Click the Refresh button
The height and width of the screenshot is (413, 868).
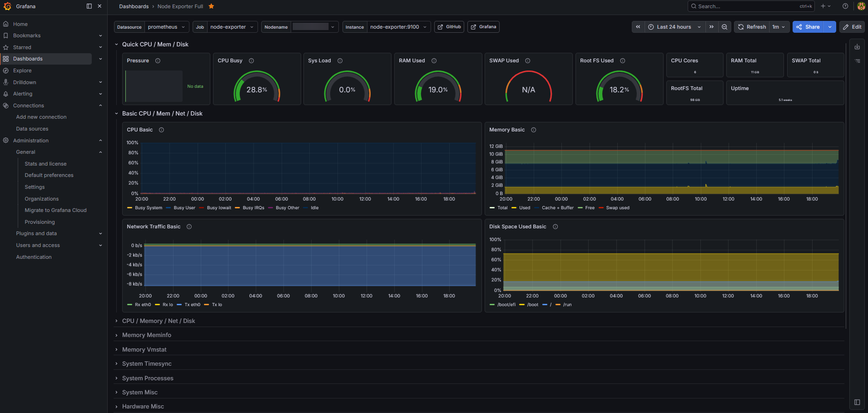[752, 27]
